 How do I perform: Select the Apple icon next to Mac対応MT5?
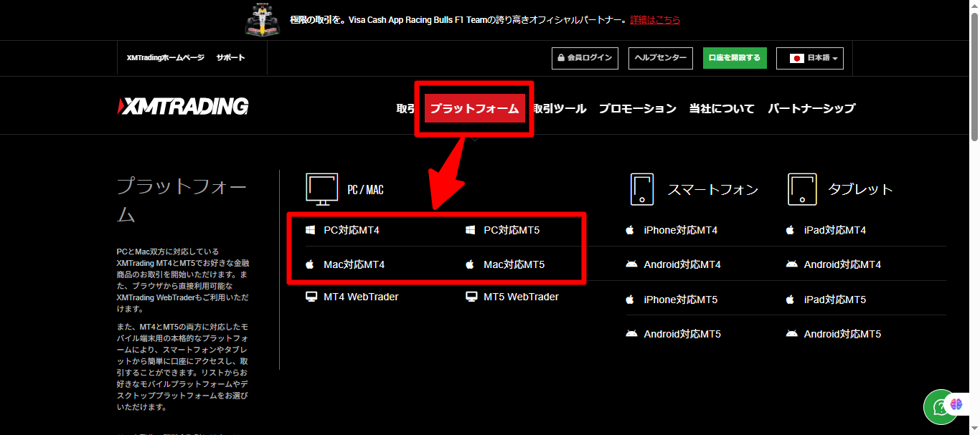pos(471,264)
